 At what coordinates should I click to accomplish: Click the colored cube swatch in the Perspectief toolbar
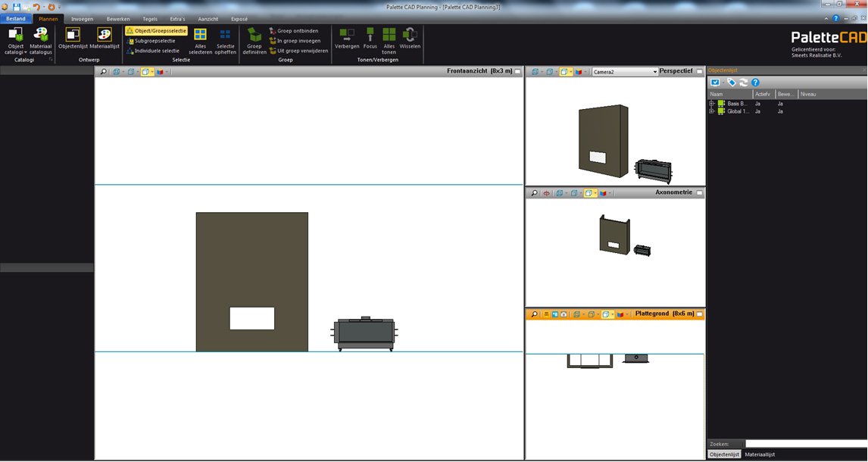click(578, 70)
